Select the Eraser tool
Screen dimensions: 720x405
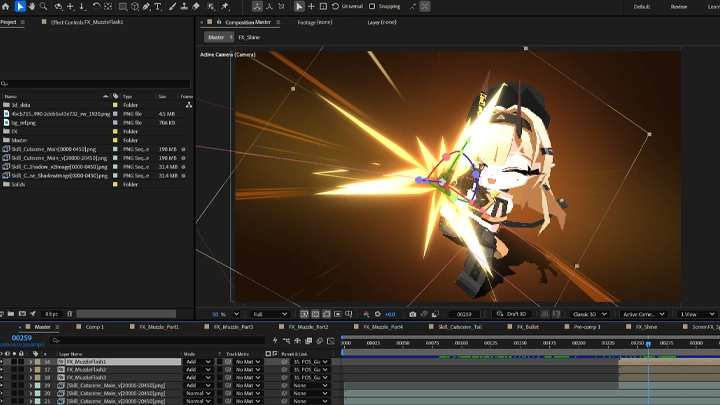(x=196, y=6)
